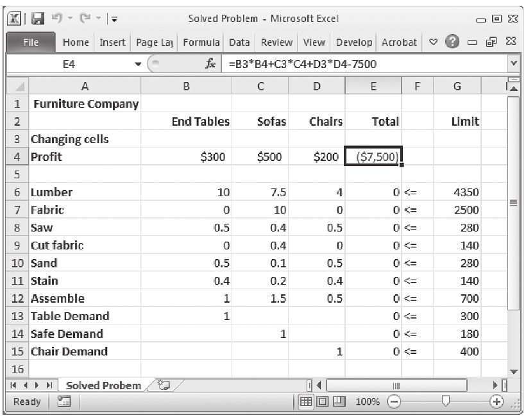Select the cell showing $300 End Tables profit

coord(186,157)
